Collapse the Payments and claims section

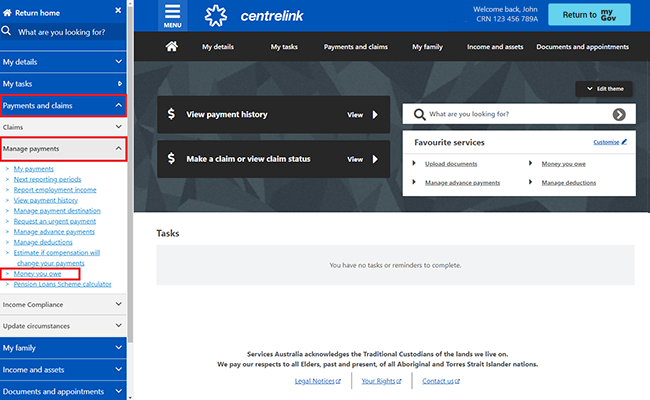(120, 104)
